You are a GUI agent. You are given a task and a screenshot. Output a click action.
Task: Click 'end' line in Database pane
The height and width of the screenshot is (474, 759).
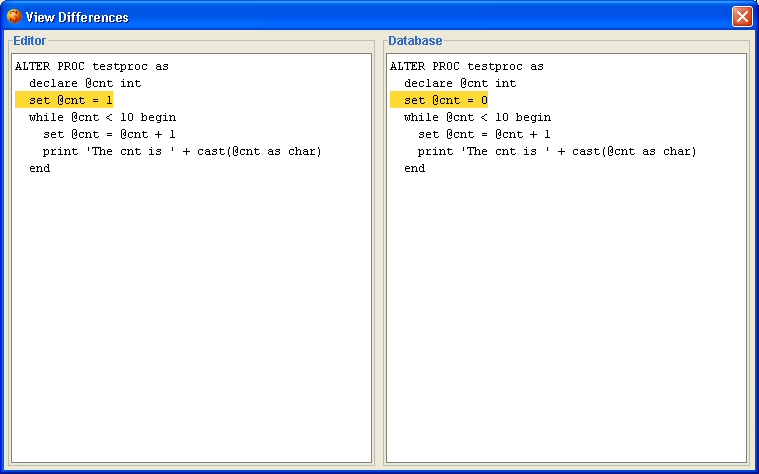(x=415, y=168)
